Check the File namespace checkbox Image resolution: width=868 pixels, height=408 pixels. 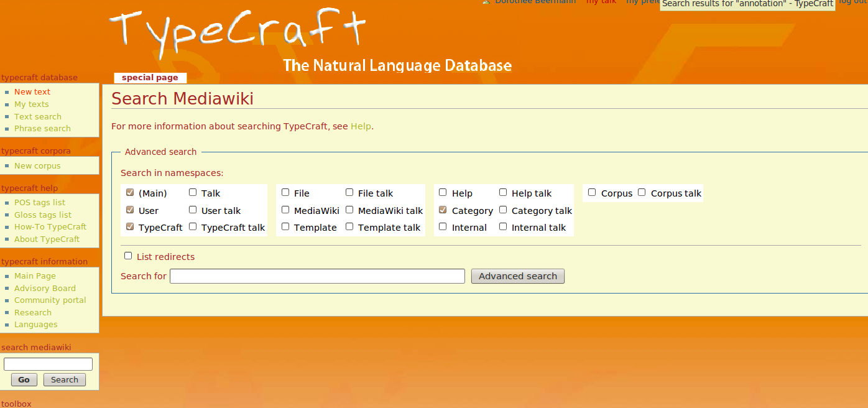tap(285, 193)
